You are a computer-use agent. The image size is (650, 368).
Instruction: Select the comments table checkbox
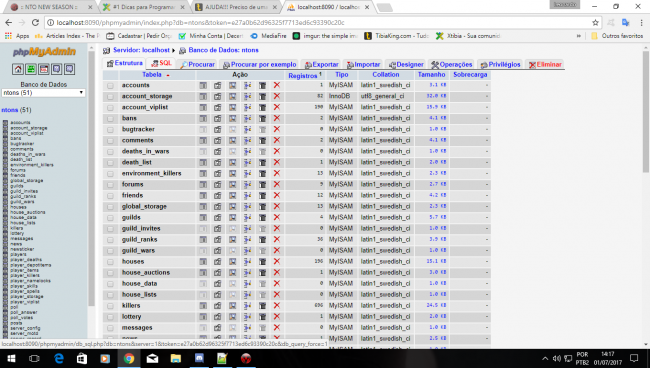pos(110,141)
